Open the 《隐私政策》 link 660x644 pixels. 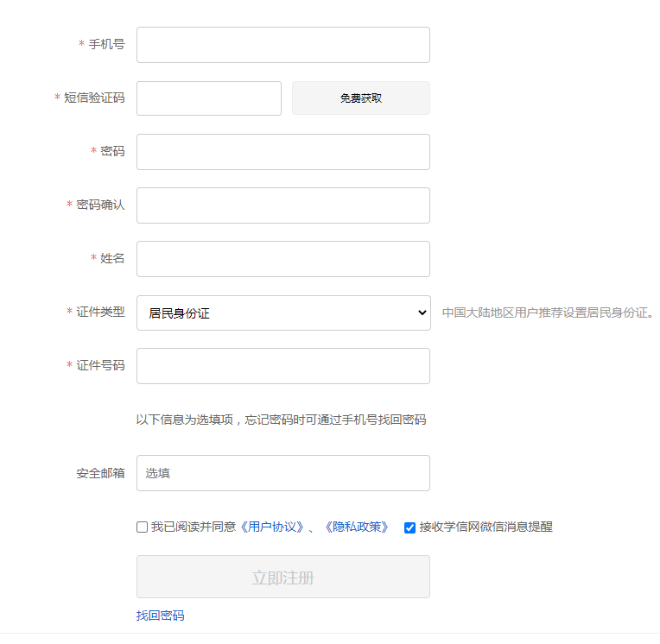[x=357, y=527]
